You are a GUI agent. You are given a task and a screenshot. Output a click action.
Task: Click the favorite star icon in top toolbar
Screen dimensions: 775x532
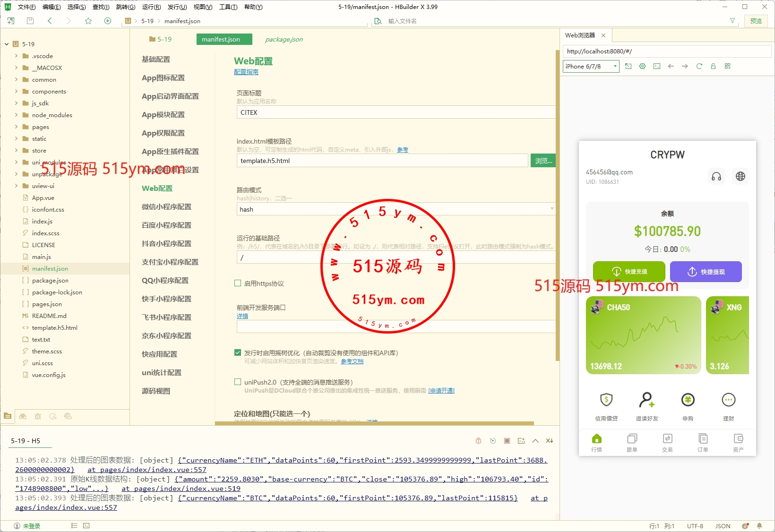[88, 21]
